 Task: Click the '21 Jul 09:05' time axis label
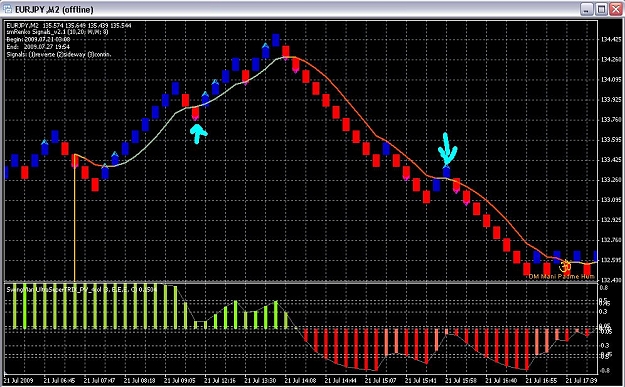point(180,380)
